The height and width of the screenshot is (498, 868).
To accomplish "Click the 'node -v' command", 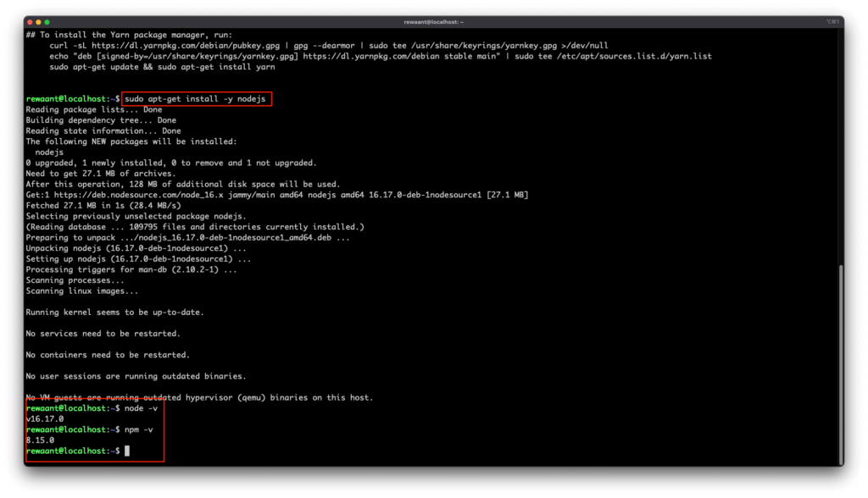I will [x=142, y=408].
